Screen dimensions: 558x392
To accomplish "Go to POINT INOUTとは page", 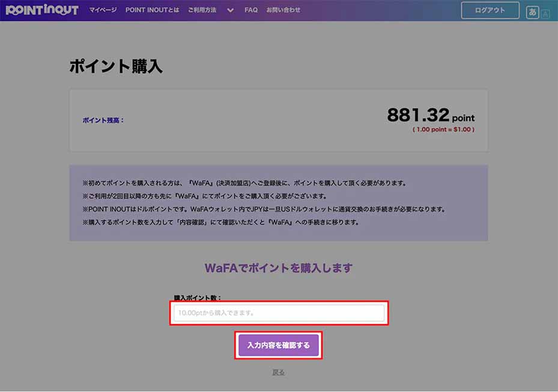I will click(153, 10).
